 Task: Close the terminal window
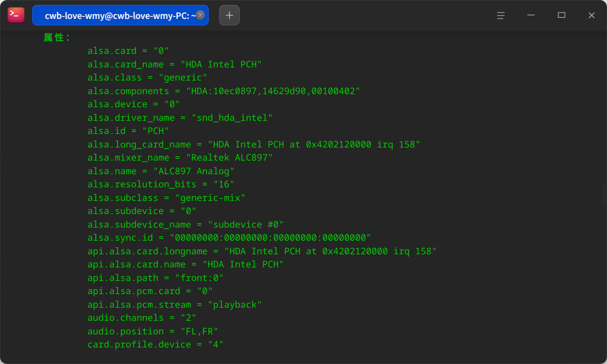pyautogui.click(x=591, y=15)
